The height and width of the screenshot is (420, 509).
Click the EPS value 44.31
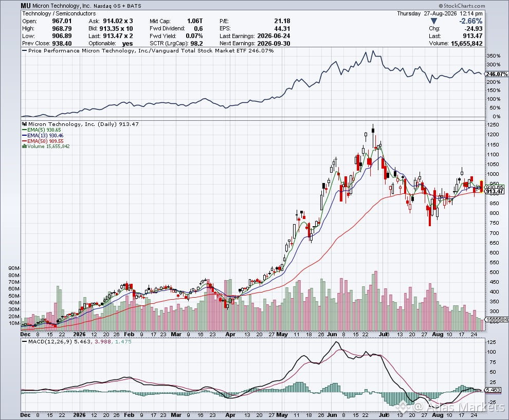point(282,29)
